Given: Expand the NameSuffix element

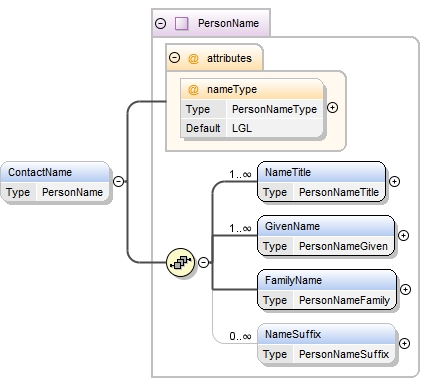Looking at the screenshot, I should click(x=404, y=343).
